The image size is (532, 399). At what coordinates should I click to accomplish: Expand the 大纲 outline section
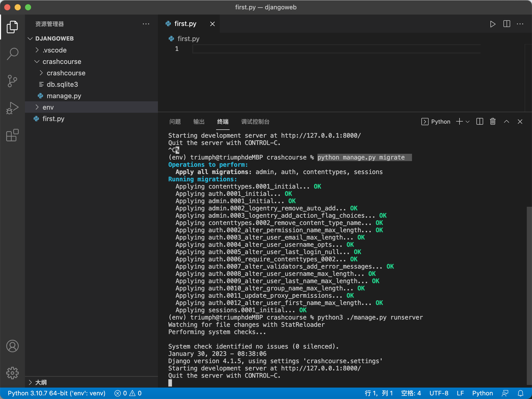(x=91, y=382)
